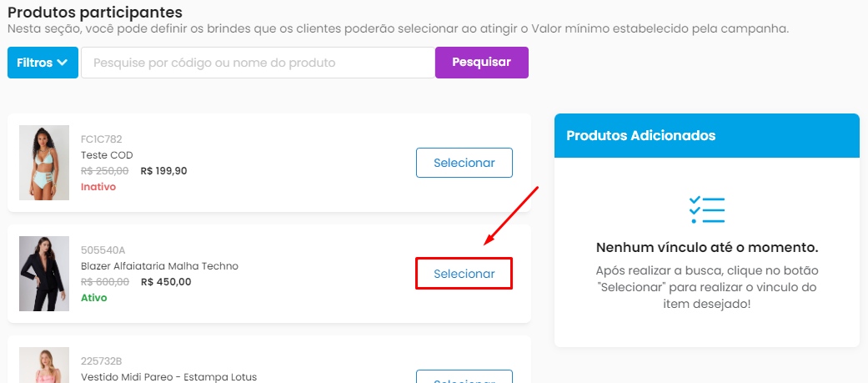Click the checklist icon in Produtos Adicionados
The image size is (868, 383).
pyautogui.click(x=707, y=210)
